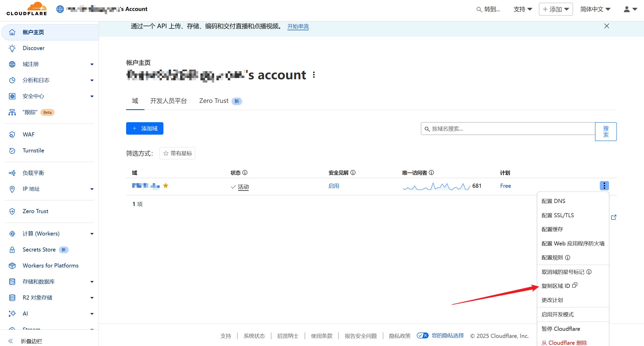Click the 启用 security insights link
Viewport: 644px width, 346px height.
point(334,186)
